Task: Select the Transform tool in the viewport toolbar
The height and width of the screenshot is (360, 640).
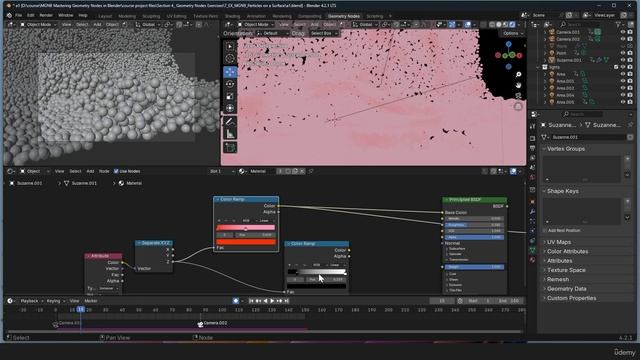Action: click(230, 108)
